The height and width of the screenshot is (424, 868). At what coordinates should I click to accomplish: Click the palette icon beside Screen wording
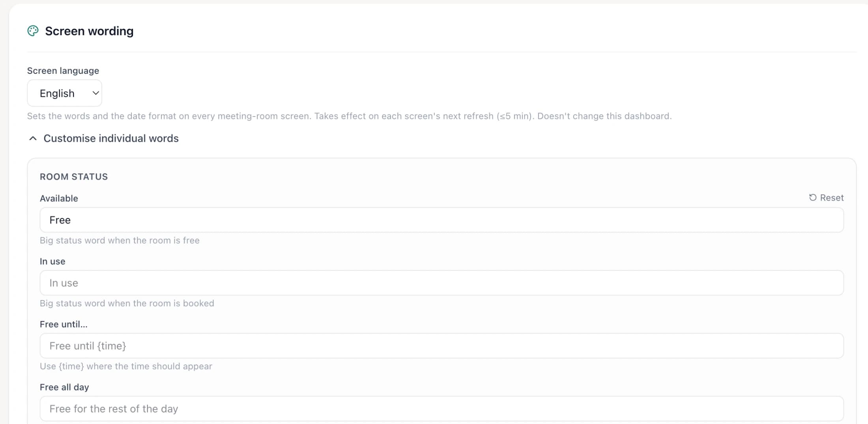click(x=33, y=31)
